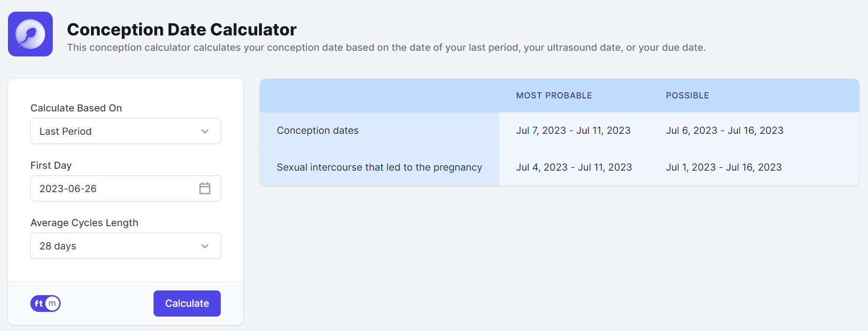Viewport: 868px width, 331px height.
Task: Click the Jul 6 - Jul 16 result cell
Action: 724,131
